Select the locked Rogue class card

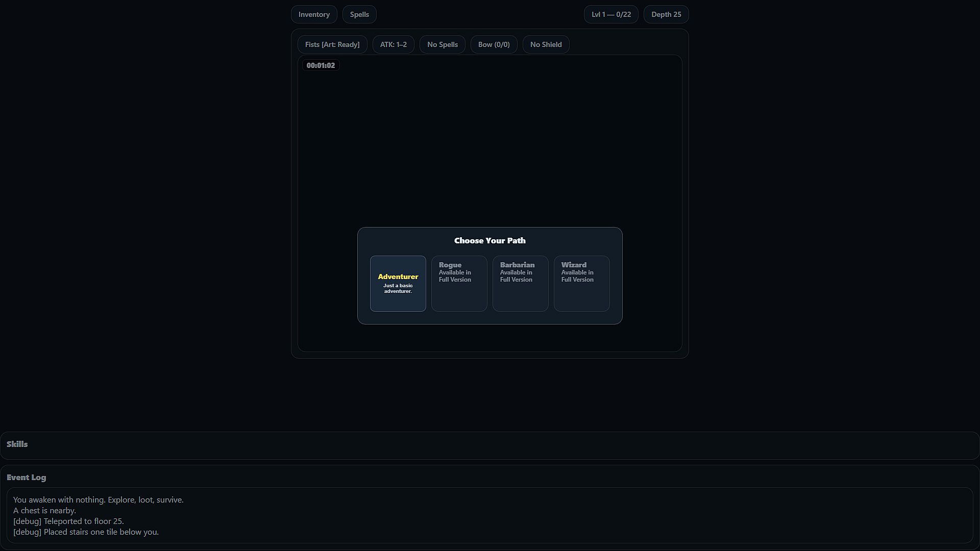coord(459,283)
